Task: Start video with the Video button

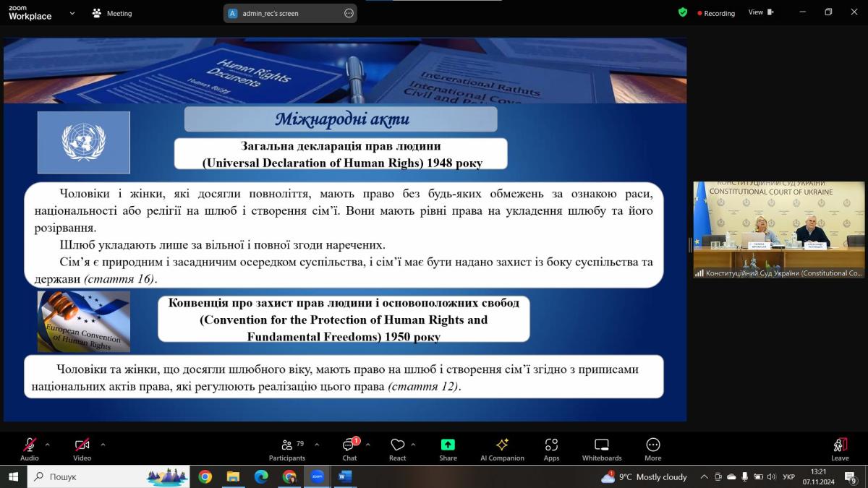Action: tap(82, 448)
